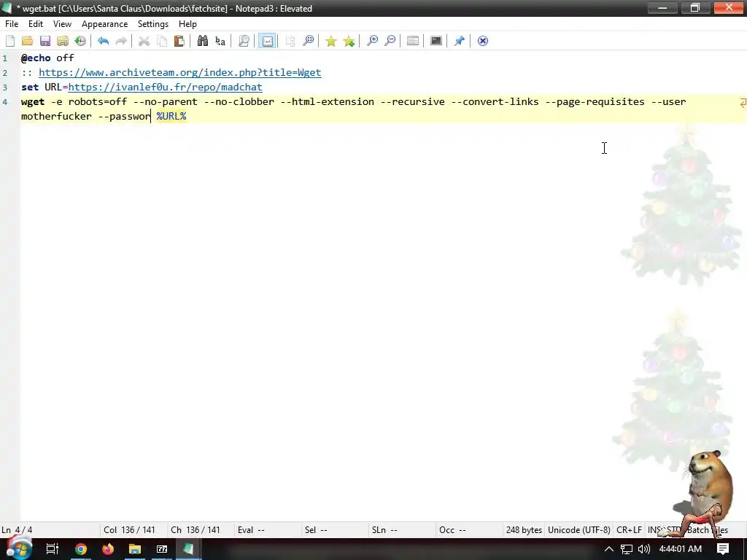Click the %URL% variable in line 4
This screenshot has height=560, width=747.
(171, 116)
